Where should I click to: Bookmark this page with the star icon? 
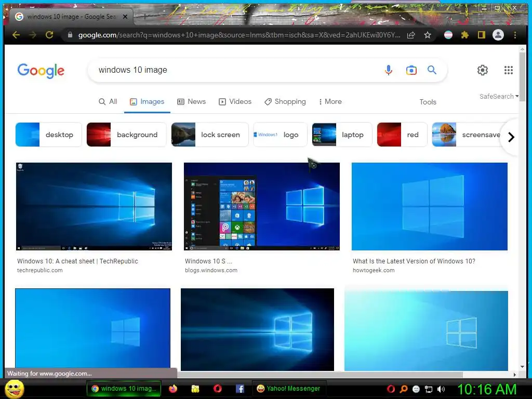click(x=428, y=35)
